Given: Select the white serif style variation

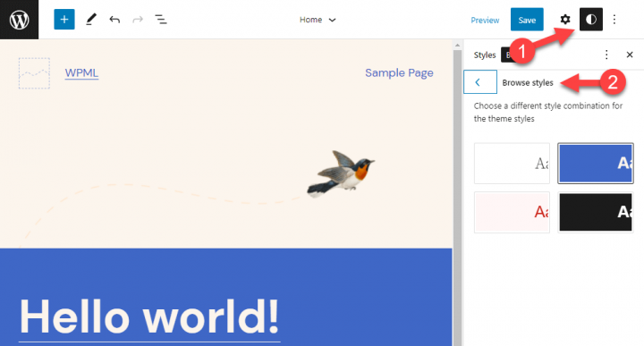Looking at the screenshot, I should pyautogui.click(x=512, y=164).
